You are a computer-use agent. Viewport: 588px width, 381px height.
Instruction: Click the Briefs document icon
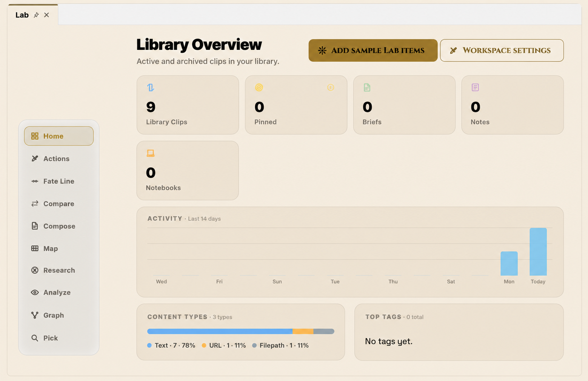[x=367, y=88]
